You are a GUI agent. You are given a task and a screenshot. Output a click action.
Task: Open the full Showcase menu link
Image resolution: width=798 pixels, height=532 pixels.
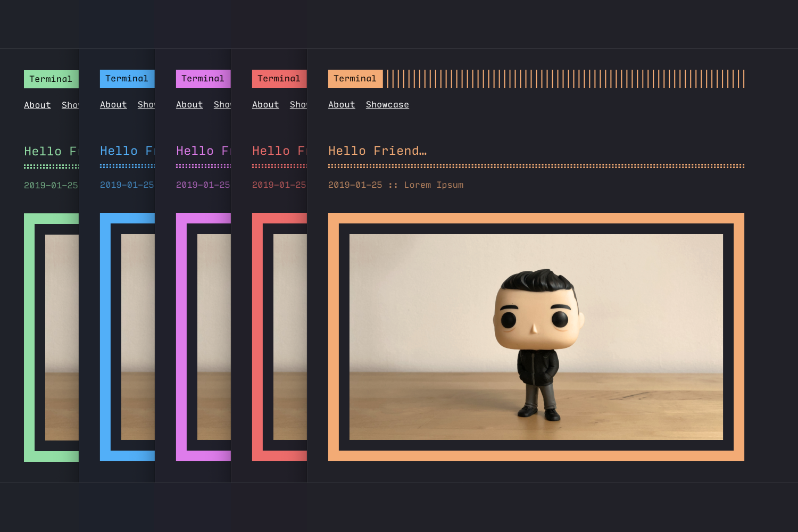click(387, 105)
